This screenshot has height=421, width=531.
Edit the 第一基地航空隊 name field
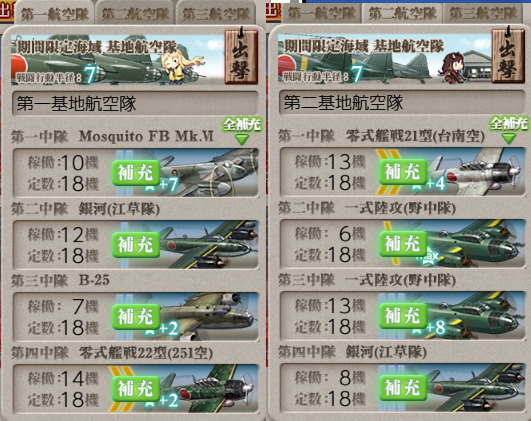pos(135,103)
